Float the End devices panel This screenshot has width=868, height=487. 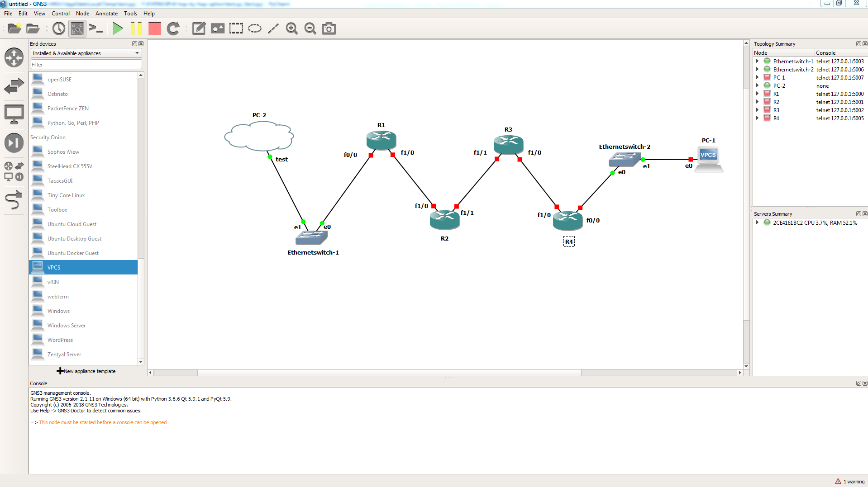tap(134, 44)
